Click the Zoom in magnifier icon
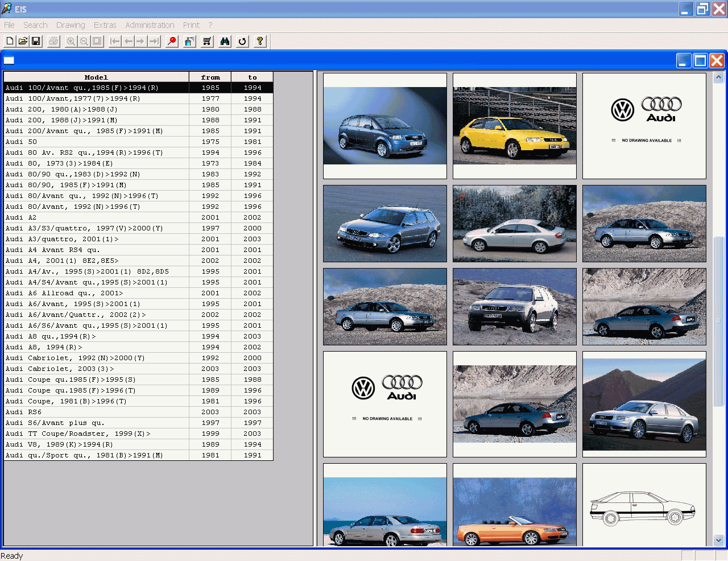The width and height of the screenshot is (728, 561). (x=71, y=41)
